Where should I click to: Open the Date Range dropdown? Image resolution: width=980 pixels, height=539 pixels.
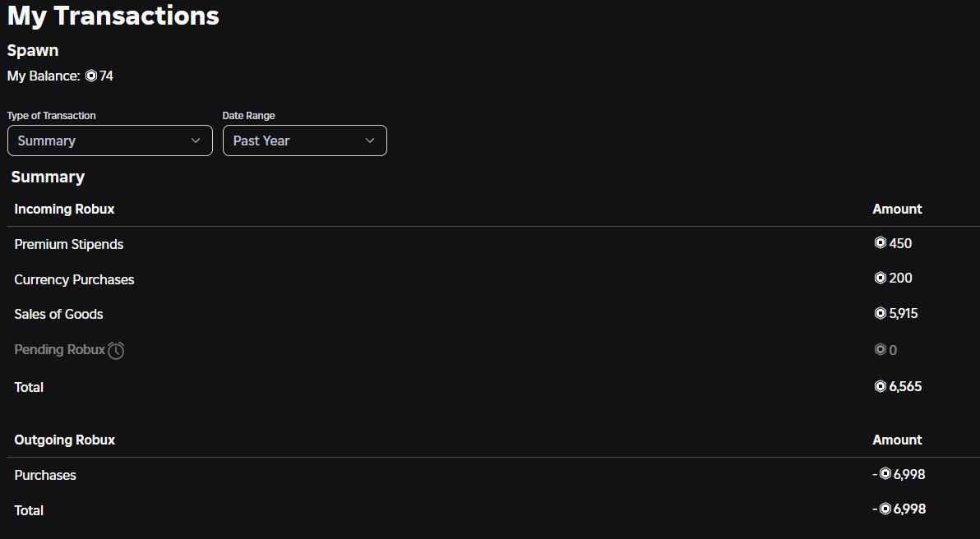pyautogui.click(x=304, y=141)
